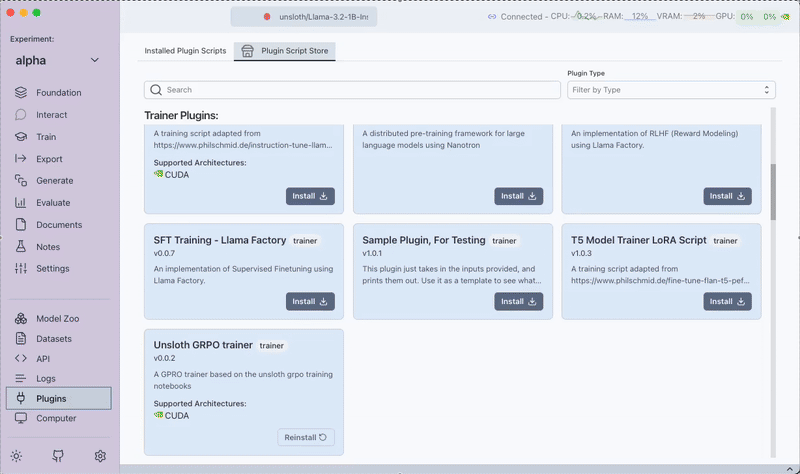Switch to Installed Plugin Scripts tab
This screenshot has height=474, width=800.
click(185, 51)
